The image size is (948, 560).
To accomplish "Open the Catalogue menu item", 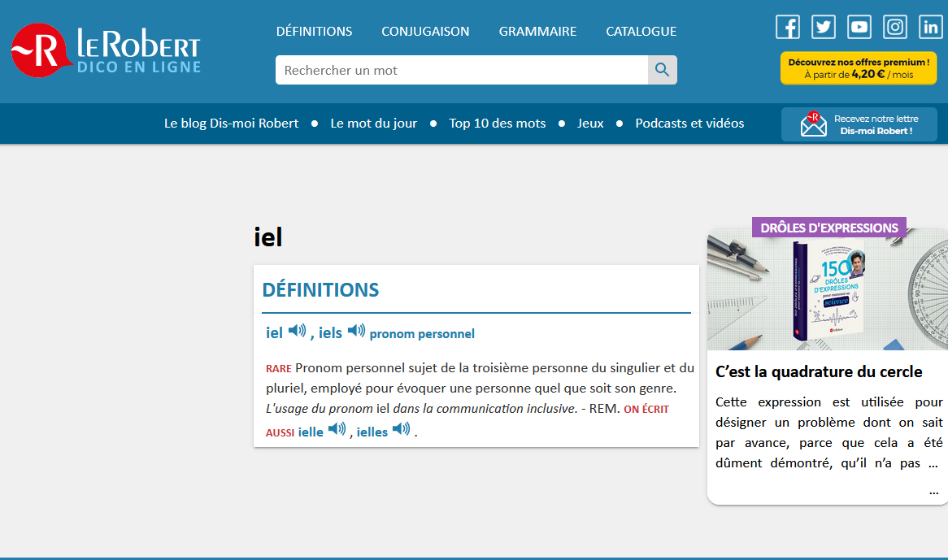I will 641,32.
